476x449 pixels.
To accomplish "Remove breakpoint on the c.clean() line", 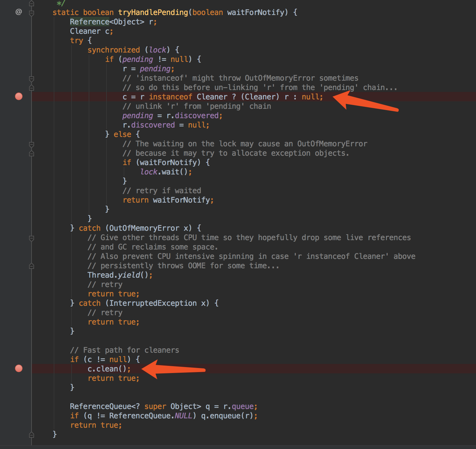I will [x=19, y=368].
